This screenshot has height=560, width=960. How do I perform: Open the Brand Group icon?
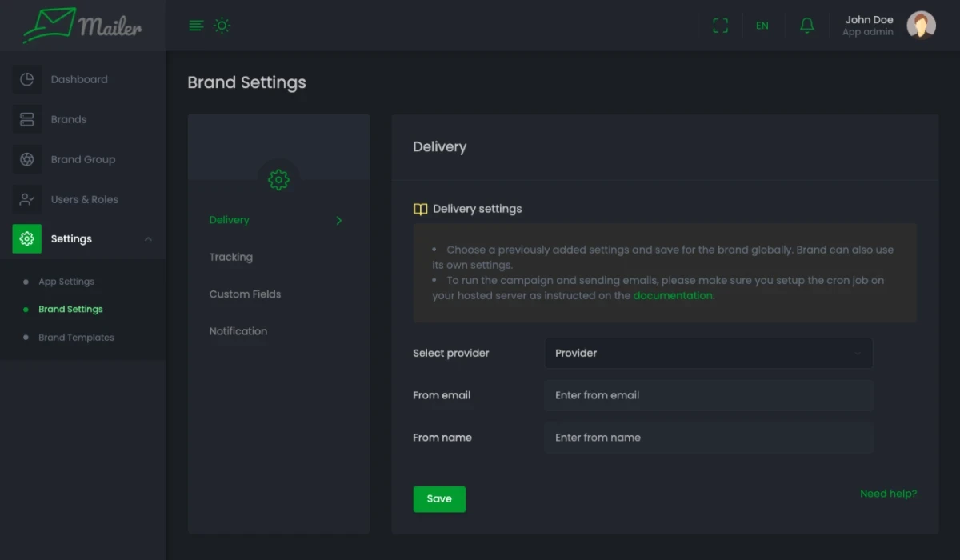[x=27, y=159]
